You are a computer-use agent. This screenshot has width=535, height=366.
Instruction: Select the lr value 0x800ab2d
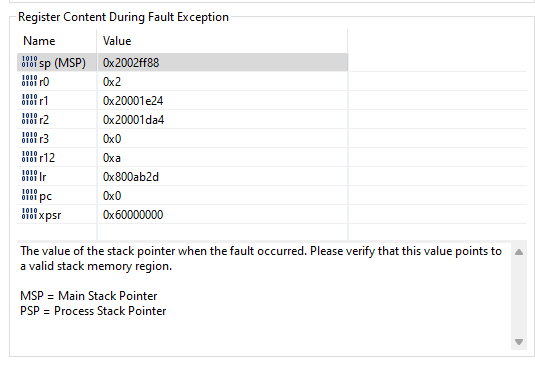point(131,177)
